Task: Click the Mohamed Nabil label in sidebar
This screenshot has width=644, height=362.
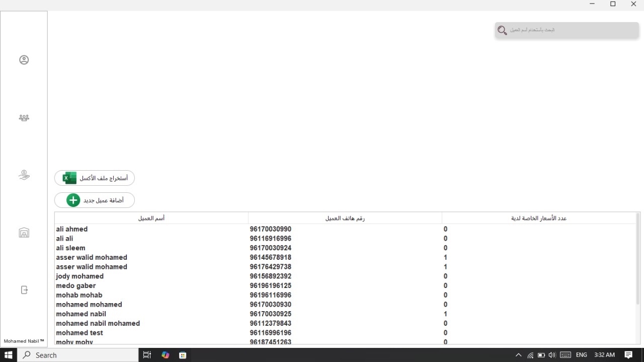Action: (24, 341)
